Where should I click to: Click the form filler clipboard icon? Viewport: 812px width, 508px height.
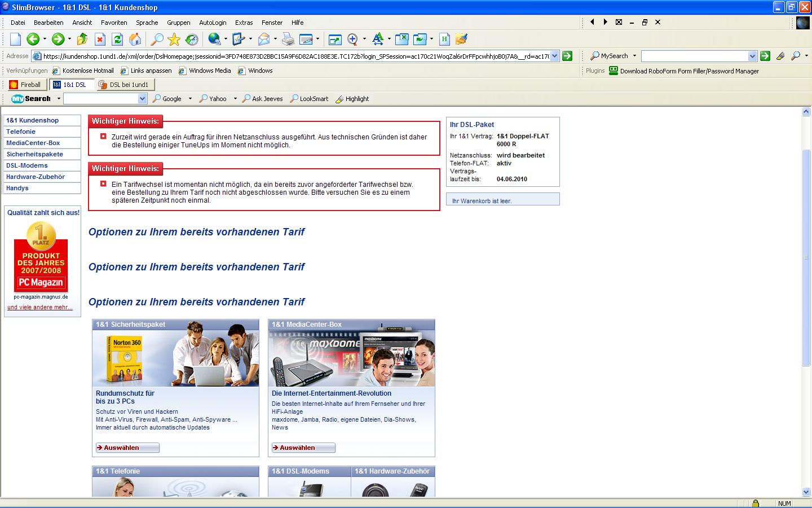pyautogui.click(x=239, y=39)
